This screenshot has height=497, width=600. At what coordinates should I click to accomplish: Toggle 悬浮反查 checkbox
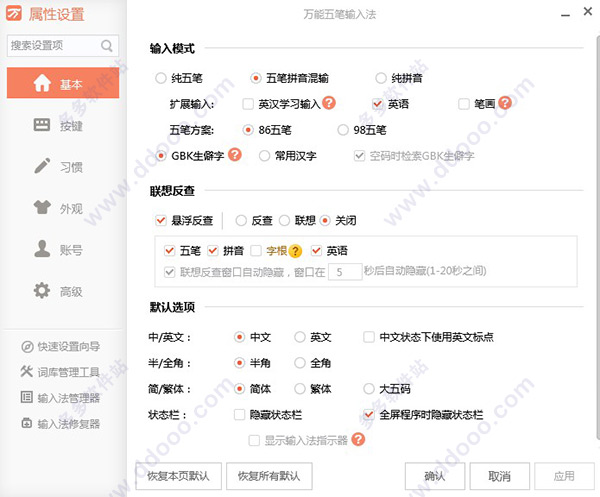[161, 220]
